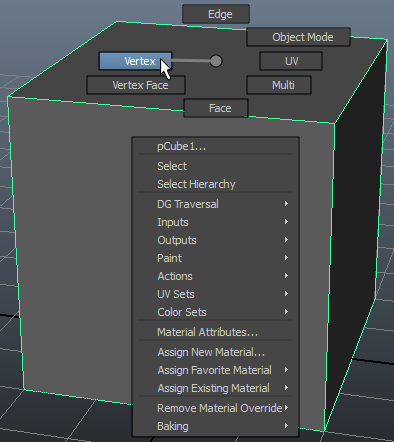The width and height of the screenshot is (394, 442).
Task: Select Vertex component mode
Action: [135, 61]
